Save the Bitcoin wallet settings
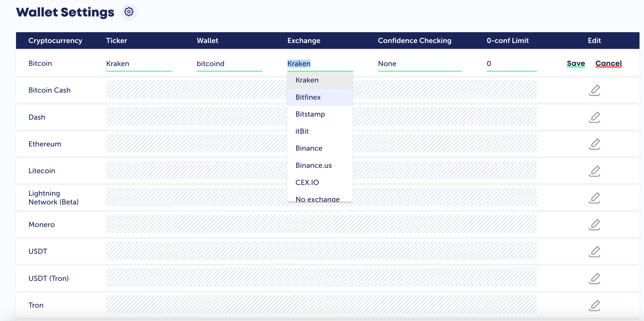 [576, 63]
